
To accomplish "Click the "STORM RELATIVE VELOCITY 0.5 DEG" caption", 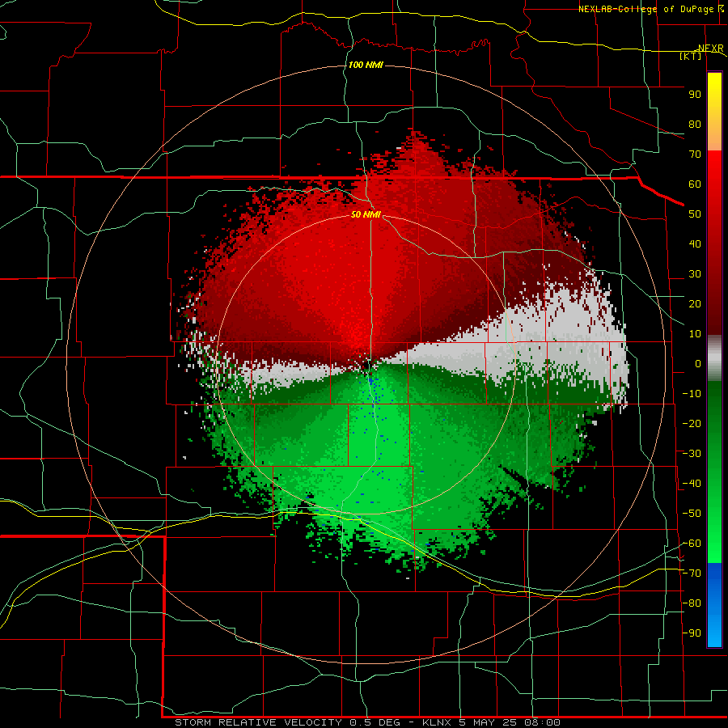I will click(x=287, y=722).
